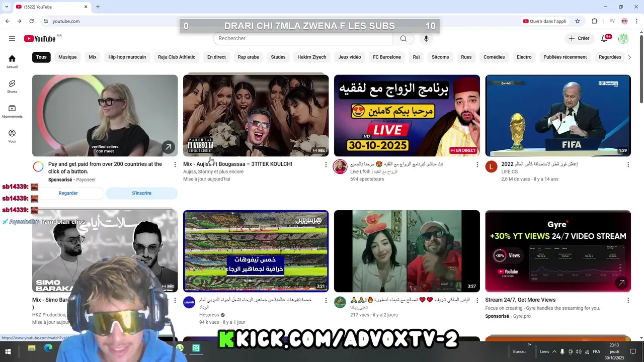This screenshot has height=362, width=644.
Task: Open the 3T!TEK KOULCH! mix title
Action: (237, 164)
